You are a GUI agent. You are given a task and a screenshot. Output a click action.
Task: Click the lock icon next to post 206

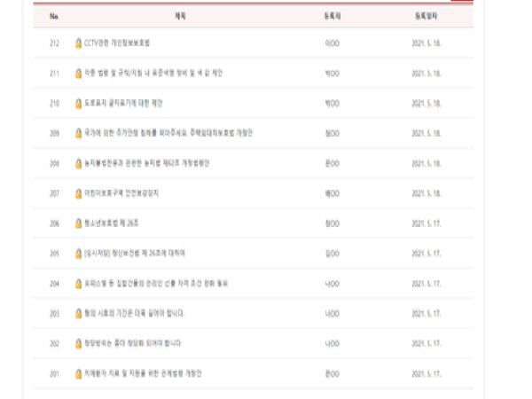pyautogui.click(x=78, y=223)
